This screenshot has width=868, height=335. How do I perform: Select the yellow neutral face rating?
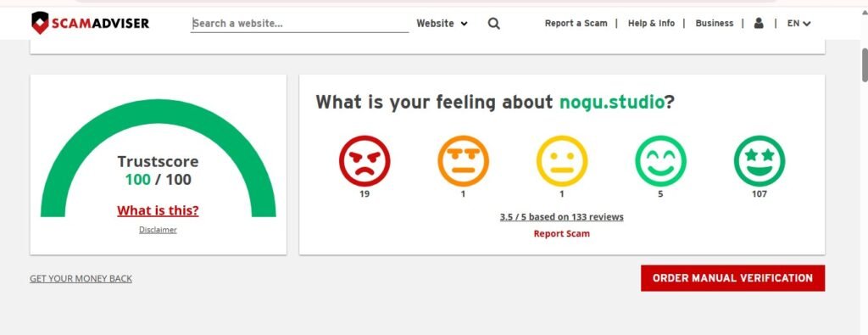pos(562,160)
